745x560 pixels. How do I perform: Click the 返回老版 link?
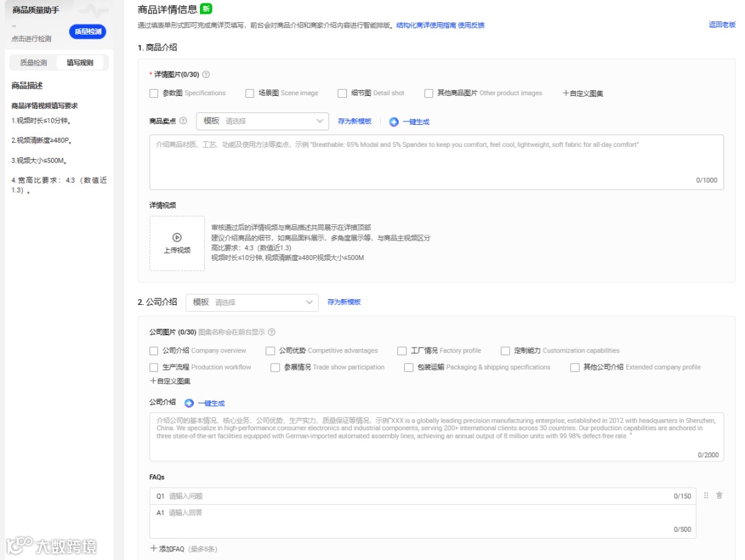pyautogui.click(x=722, y=25)
